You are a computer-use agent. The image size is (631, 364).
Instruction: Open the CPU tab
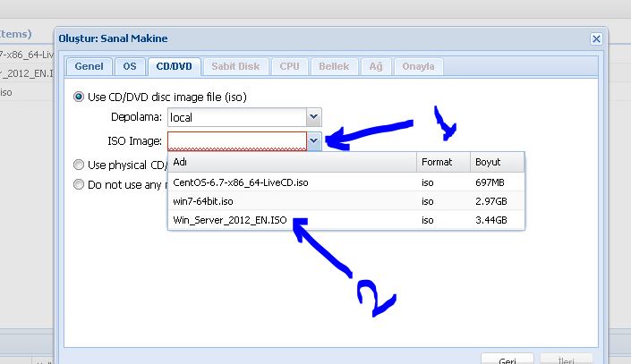coord(289,67)
